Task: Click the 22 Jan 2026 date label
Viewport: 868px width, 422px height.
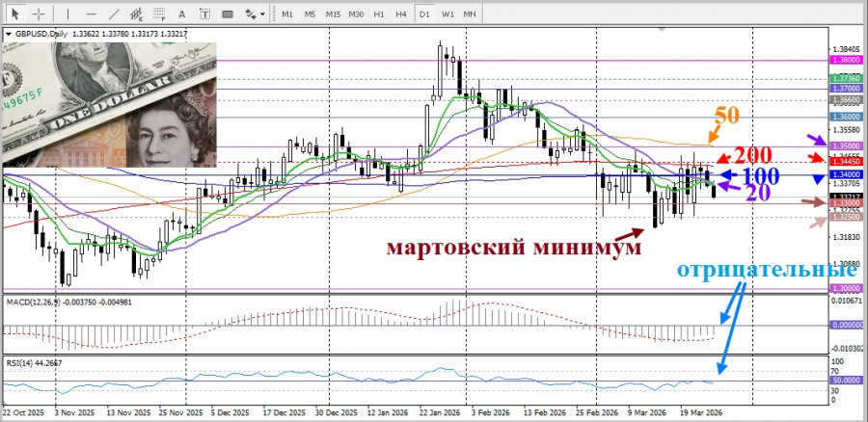Action: click(440, 412)
